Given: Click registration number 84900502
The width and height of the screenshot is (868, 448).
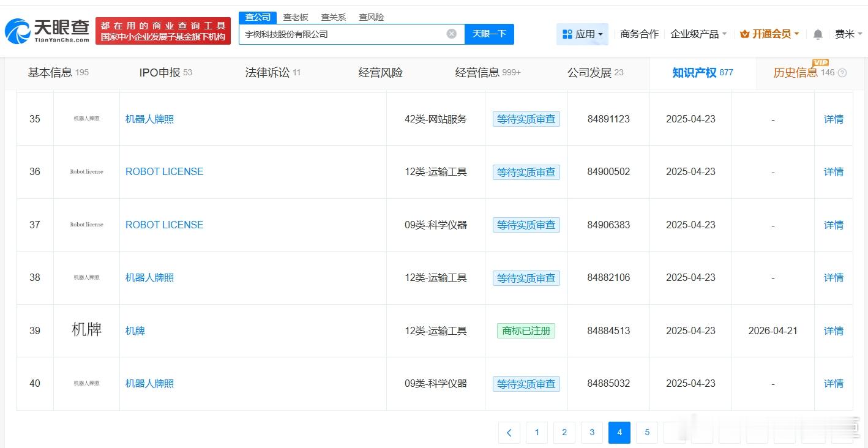Looking at the screenshot, I should 608,172.
